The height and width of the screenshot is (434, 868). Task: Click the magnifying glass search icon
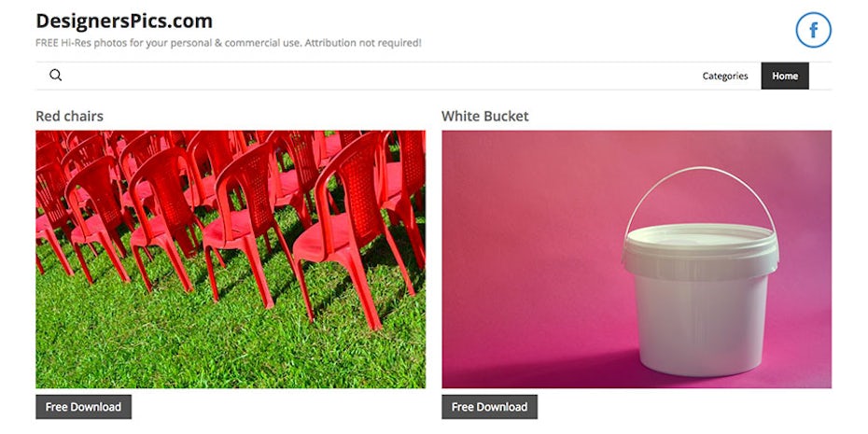click(55, 76)
